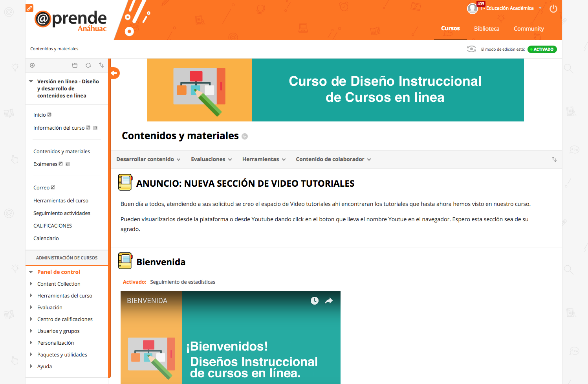
Task: Click the reorder arrows in content toolbar
Action: tap(554, 159)
